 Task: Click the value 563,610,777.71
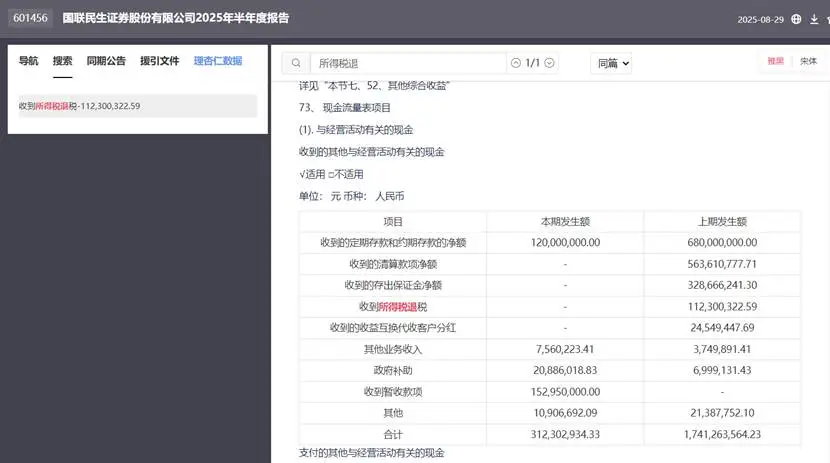722,264
